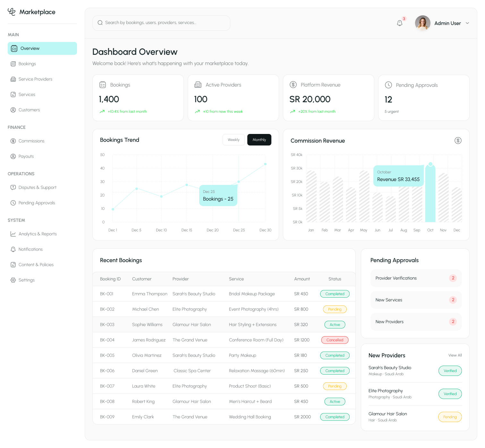This screenshot has height=448, width=485.
Task: Click the Pending badge for Glamour Hair Salon provider
Action: tap(450, 417)
